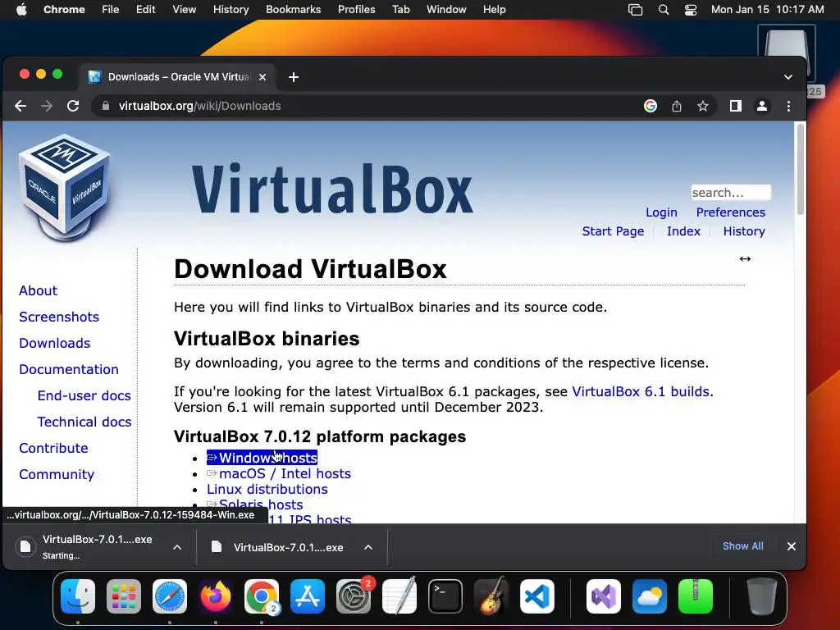Screen dimensions: 840x630
Task: Close the Downloads – Oracle VM VirtualBox tab
Action: point(262,77)
